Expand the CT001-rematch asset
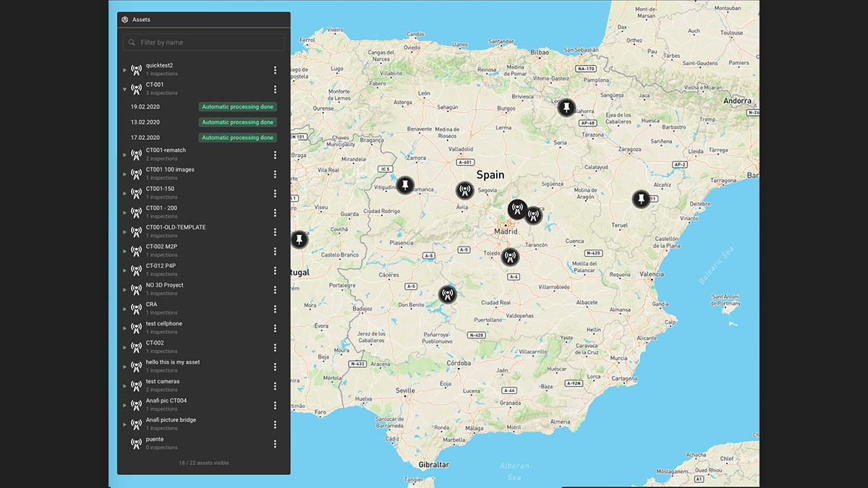Image resolution: width=868 pixels, height=488 pixels. [124, 155]
